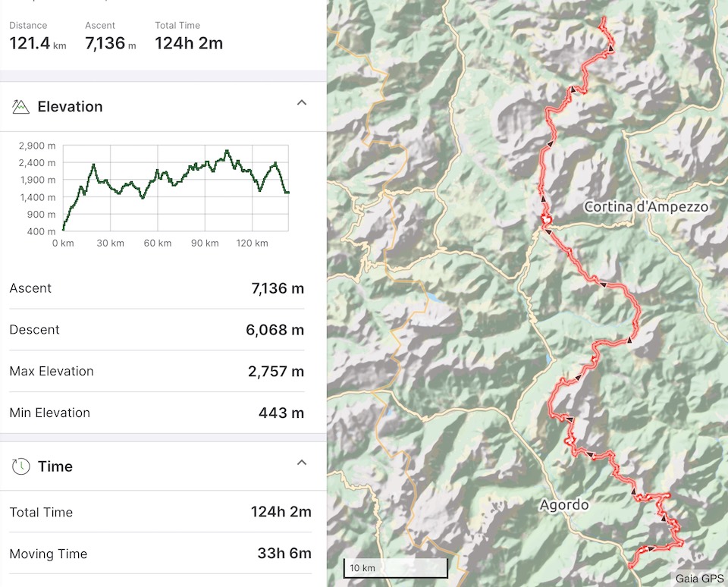Screen dimensions: 728x587
Task: Click the Elevation section header
Action: 163,107
